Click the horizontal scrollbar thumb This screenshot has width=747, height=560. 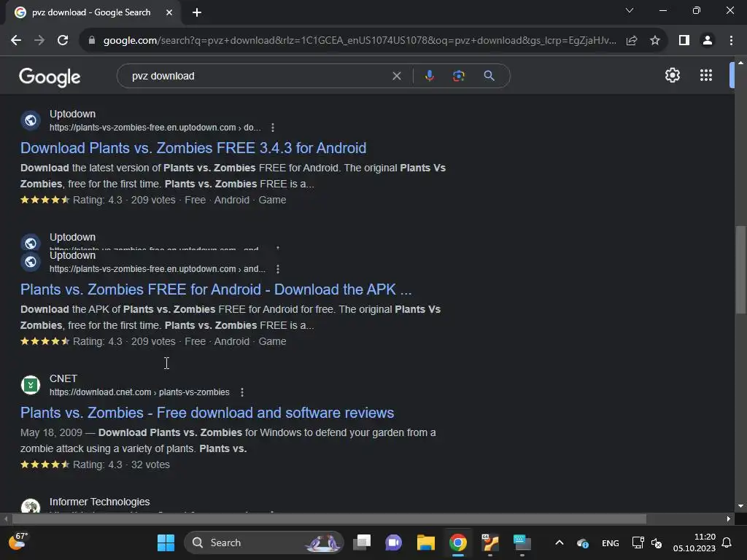coord(329,518)
